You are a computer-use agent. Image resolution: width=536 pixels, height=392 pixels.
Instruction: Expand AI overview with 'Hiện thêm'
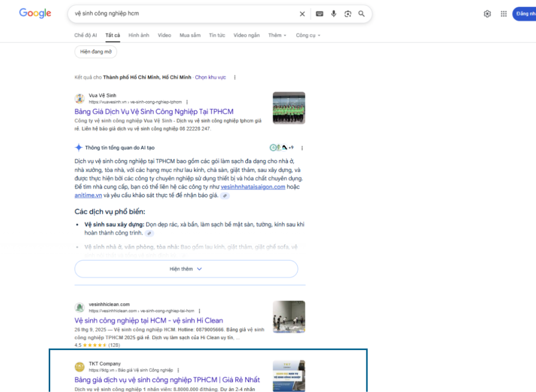pyautogui.click(x=186, y=269)
